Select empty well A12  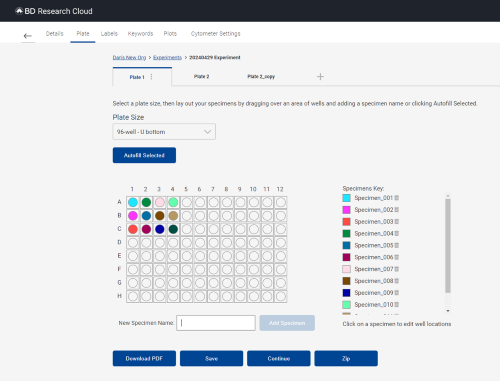pos(281,202)
